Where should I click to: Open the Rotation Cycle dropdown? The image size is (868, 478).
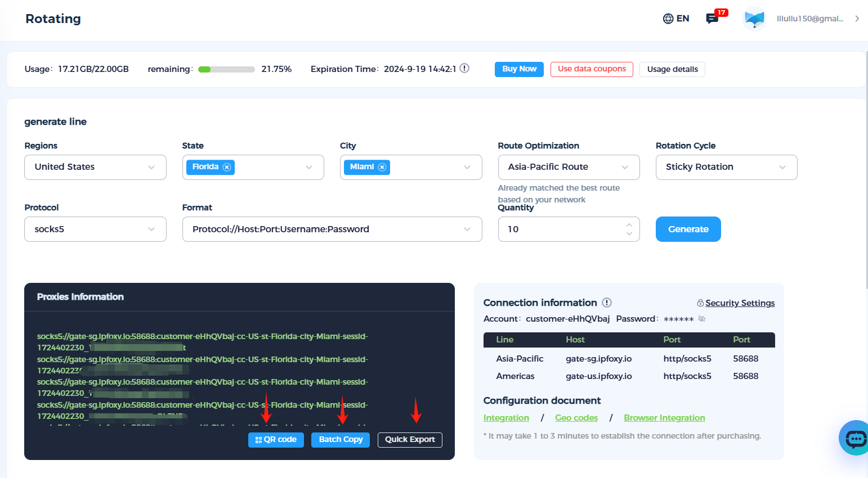point(726,167)
